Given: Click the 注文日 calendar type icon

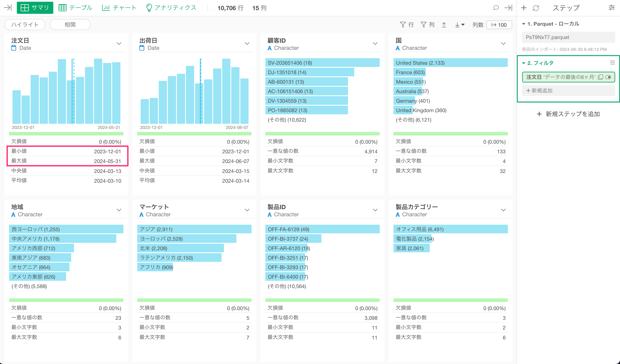Looking at the screenshot, I should click(x=14, y=48).
